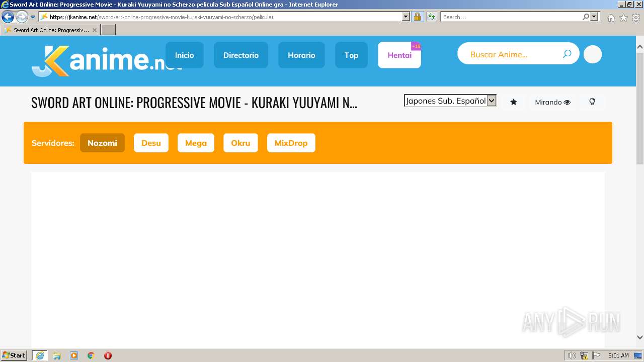Open the media player taskbar icon

click(x=74, y=355)
